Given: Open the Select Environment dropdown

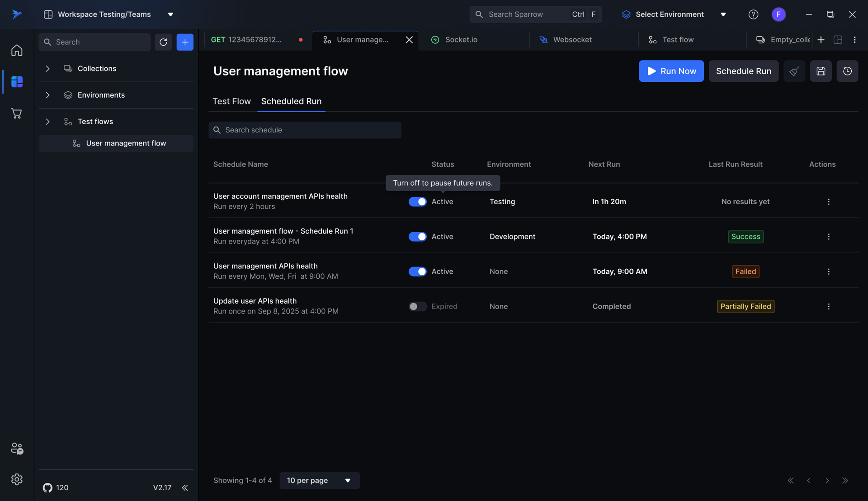Looking at the screenshot, I should point(674,14).
